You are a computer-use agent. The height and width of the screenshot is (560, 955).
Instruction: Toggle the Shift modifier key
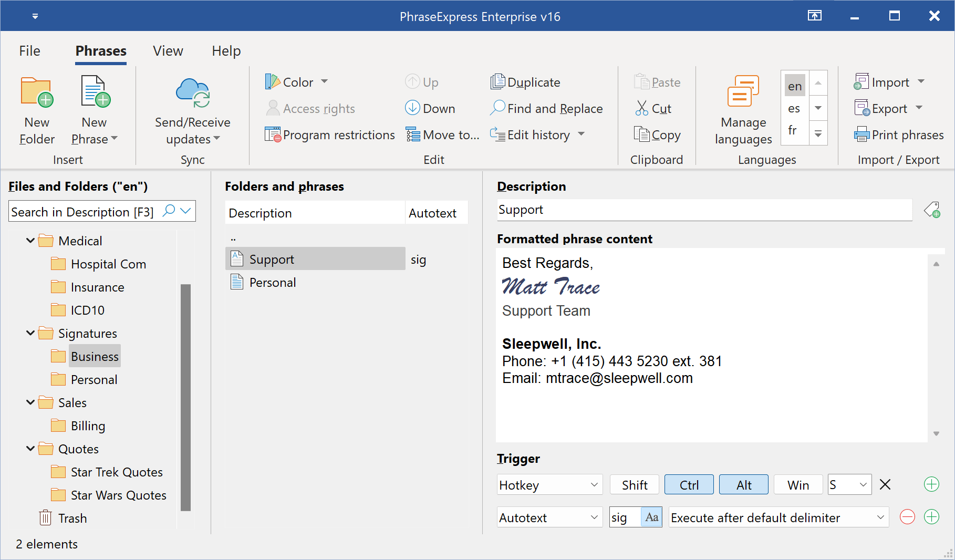[635, 484]
